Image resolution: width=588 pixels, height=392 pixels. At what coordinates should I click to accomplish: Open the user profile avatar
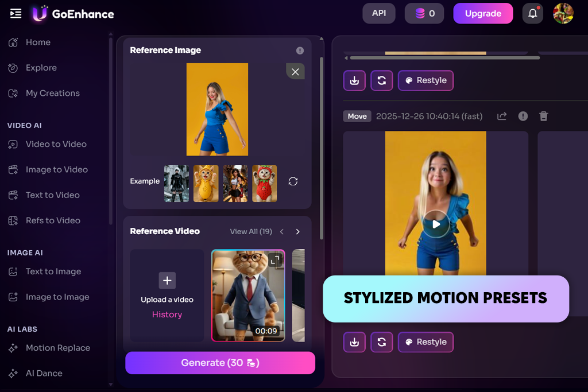tap(563, 14)
